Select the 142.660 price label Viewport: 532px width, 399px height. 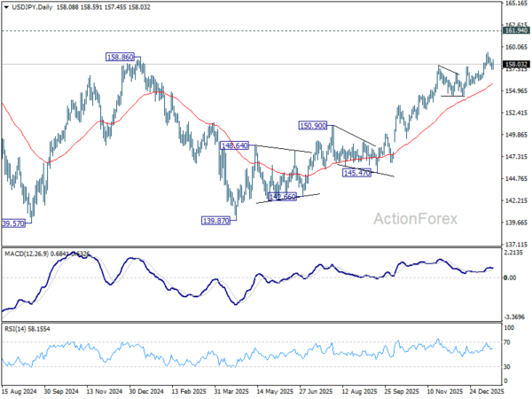coord(282,197)
